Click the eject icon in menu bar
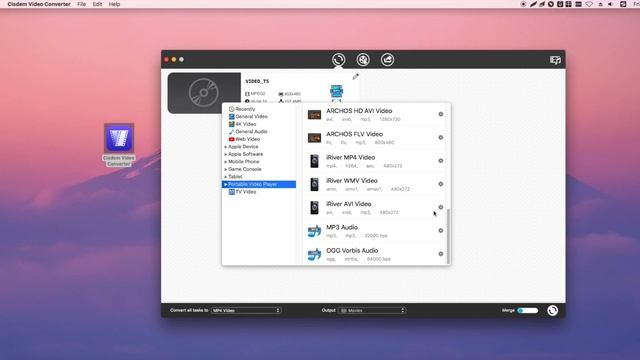Screen dimensions: 640x360 point(600,4)
